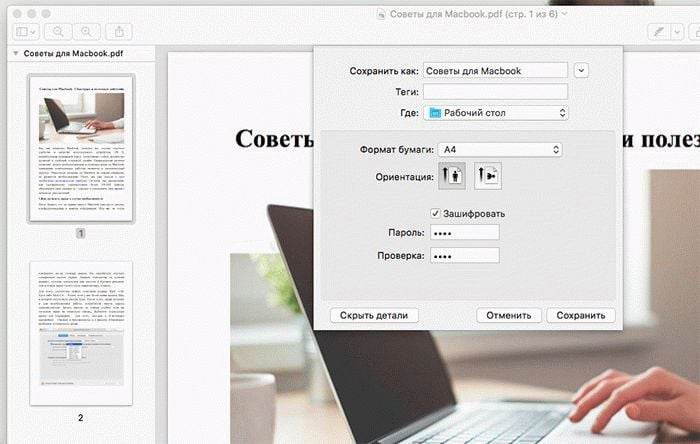Uncheck the Зашифровать checkbox
Viewport: 700px width, 444px height.
point(435,213)
